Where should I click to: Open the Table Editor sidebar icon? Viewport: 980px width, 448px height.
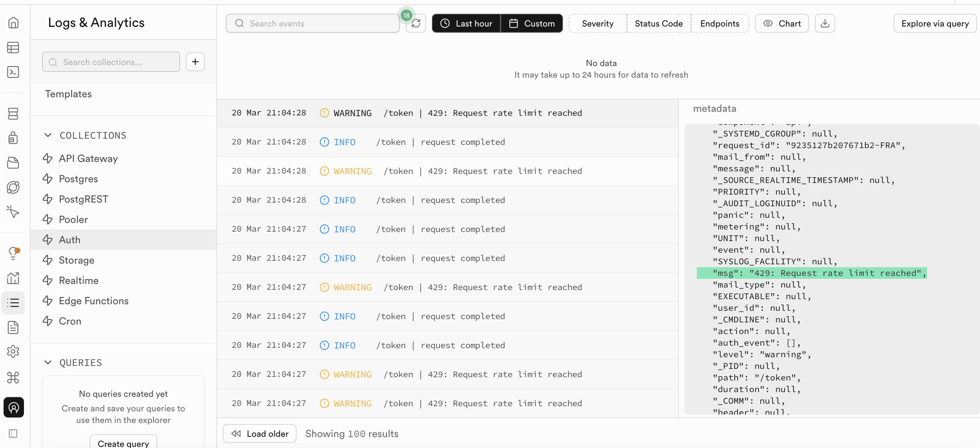(x=13, y=48)
